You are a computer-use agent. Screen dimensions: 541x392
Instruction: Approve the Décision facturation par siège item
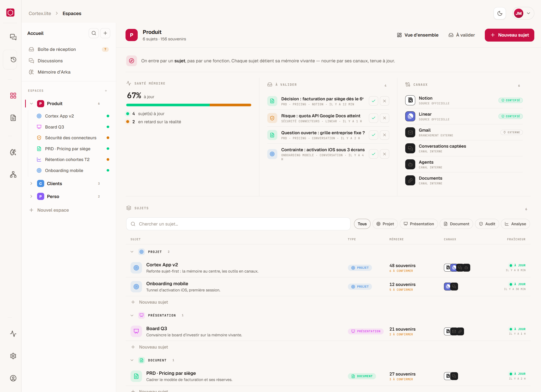tap(373, 101)
